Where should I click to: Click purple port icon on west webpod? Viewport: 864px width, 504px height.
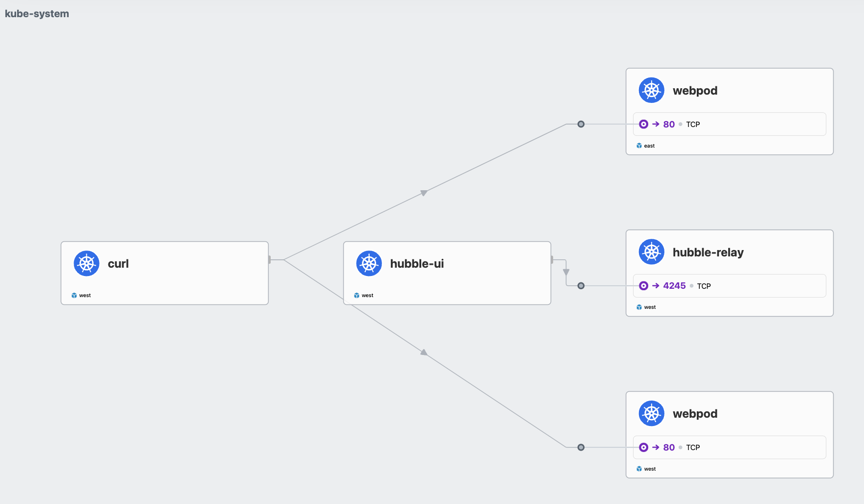pyautogui.click(x=644, y=447)
